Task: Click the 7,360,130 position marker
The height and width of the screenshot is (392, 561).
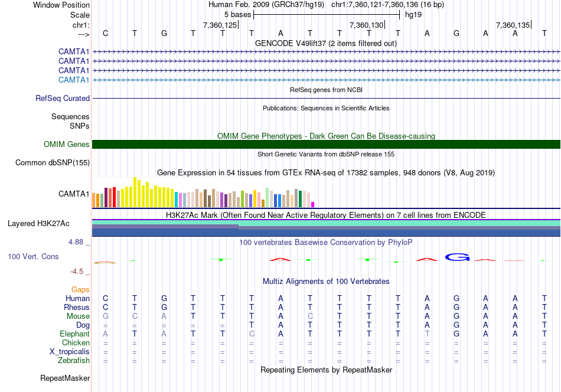Action: pyautogui.click(x=366, y=25)
